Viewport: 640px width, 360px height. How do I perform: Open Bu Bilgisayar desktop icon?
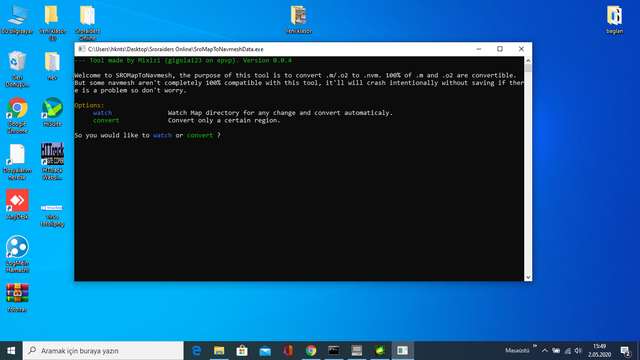click(x=17, y=20)
